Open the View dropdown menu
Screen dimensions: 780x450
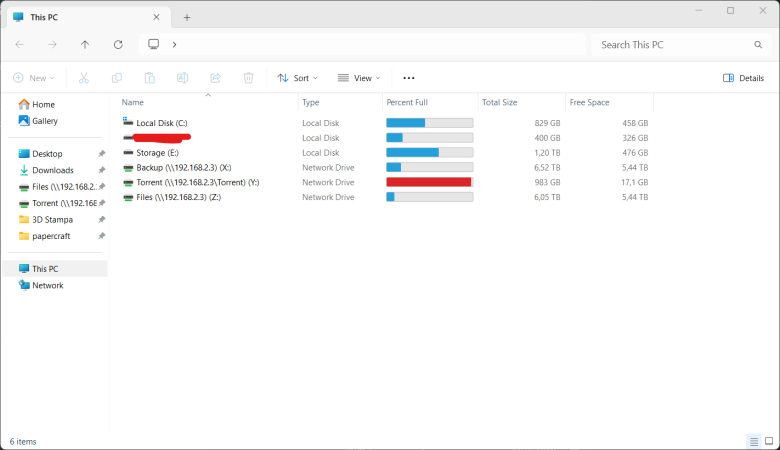359,78
